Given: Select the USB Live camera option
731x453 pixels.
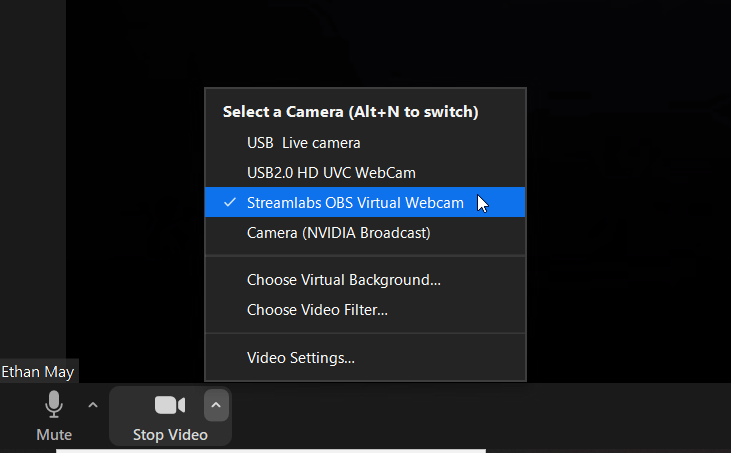Looking at the screenshot, I should pos(303,143).
